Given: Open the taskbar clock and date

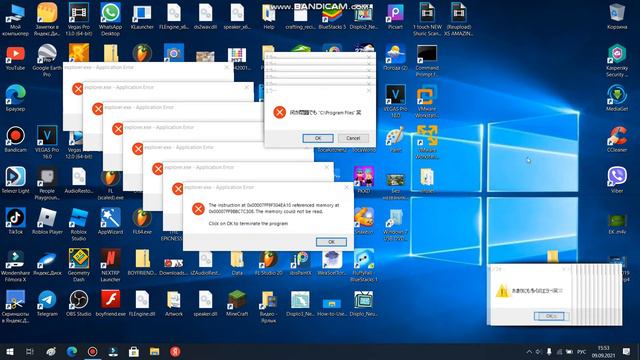Looking at the screenshot, I should pos(604,351).
